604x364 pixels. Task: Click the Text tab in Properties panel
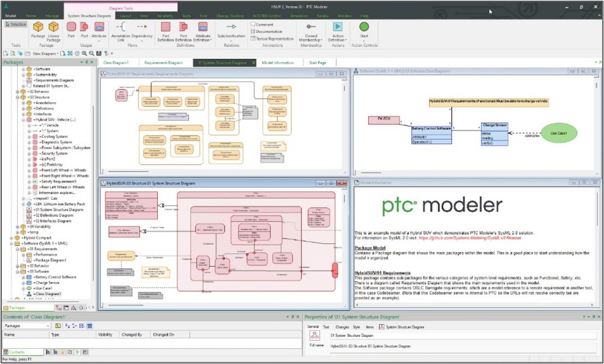[326, 327]
